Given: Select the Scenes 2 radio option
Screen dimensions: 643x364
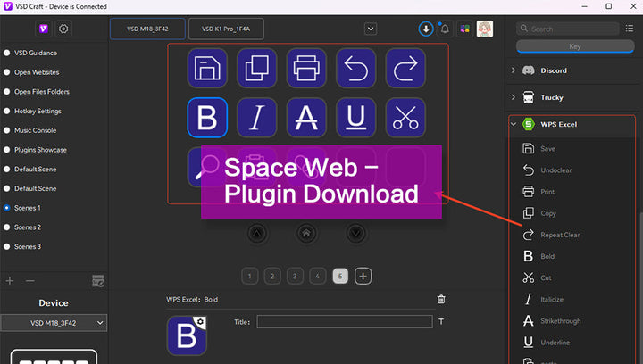Looking at the screenshot, I should pos(6,227).
